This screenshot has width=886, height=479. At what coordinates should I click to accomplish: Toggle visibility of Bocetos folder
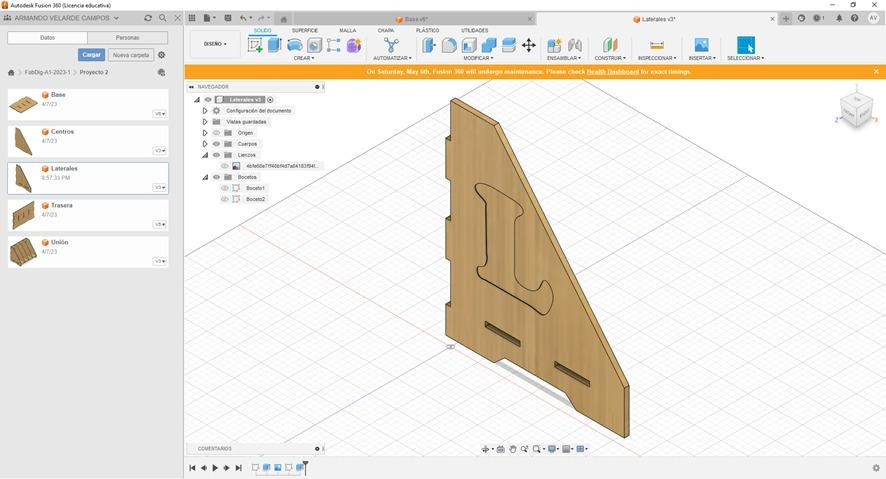(216, 177)
